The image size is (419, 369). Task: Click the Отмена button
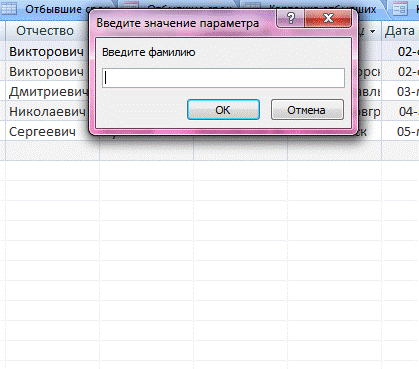(307, 110)
